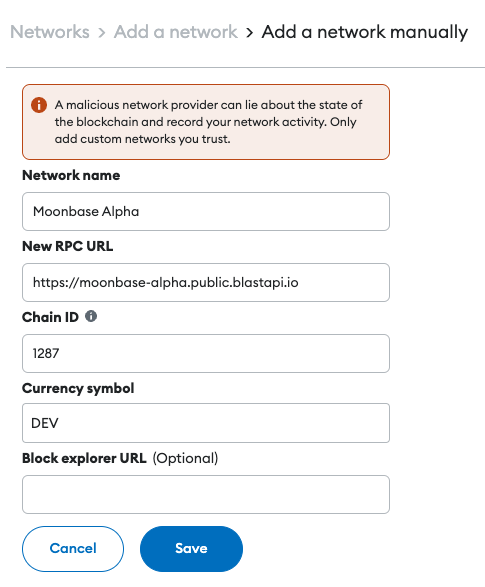
Task: Focus the Chain ID field showing 1287
Action: point(206,353)
